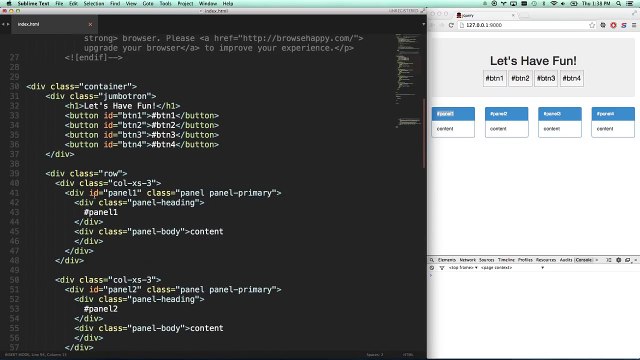Open the View menu
Image resolution: width=640 pixels, height=360 pixels.
pos(131,3)
